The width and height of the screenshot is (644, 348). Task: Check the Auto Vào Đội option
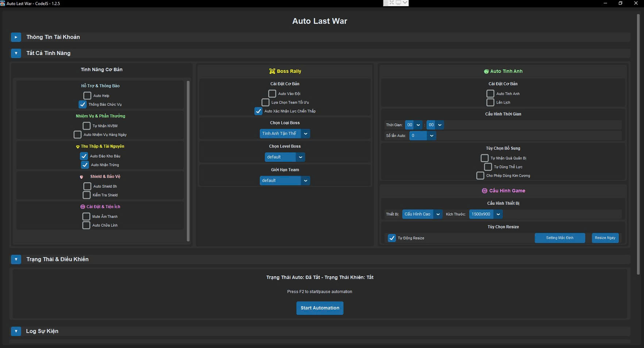pyautogui.click(x=272, y=94)
